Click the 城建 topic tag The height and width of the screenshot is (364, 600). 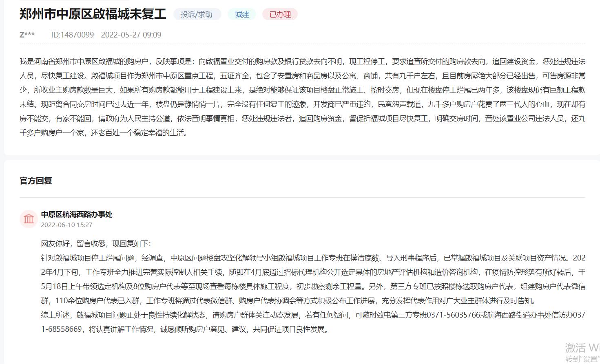coord(242,14)
